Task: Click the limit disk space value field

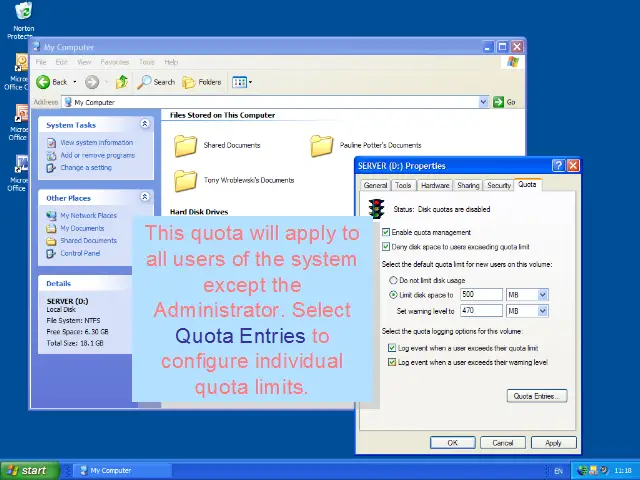Action: [x=481, y=295]
